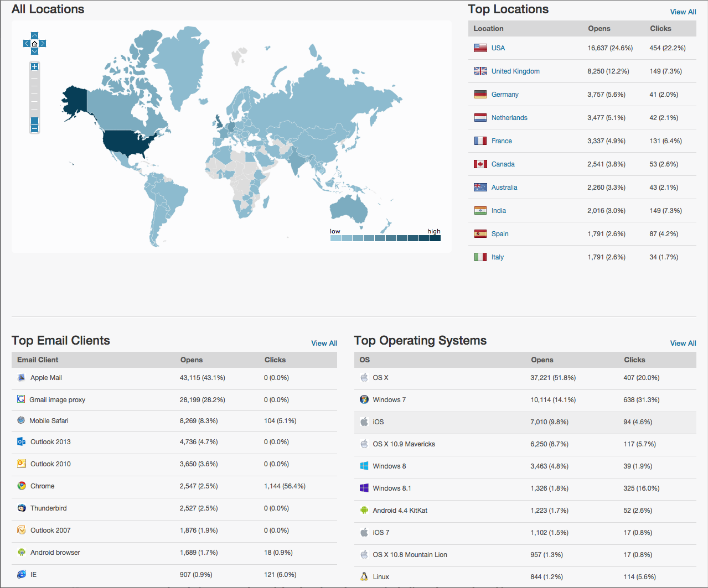708x588 pixels.
Task: Click the Spain flag icon
Action: click(480, 234)
